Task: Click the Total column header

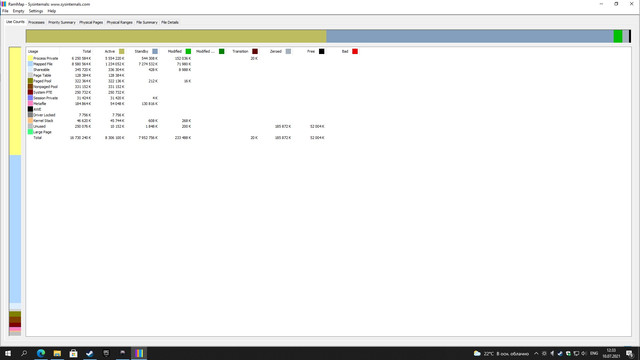Action: coord(87,51)
